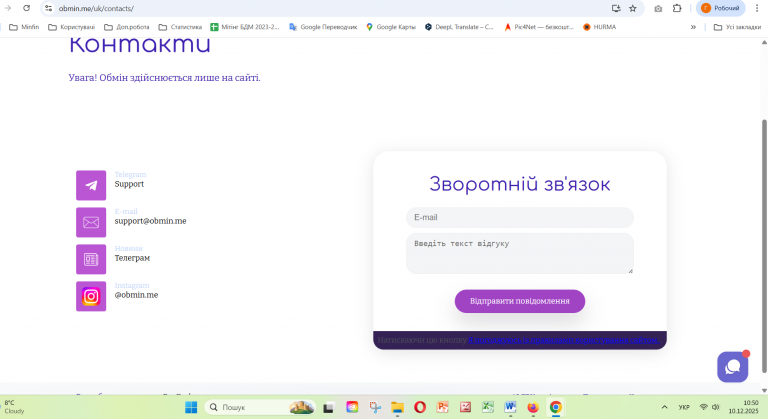This screenshot has height=419, width=768.
Task: Open DeepL Translate bookmark
Action: coord(459,27)
